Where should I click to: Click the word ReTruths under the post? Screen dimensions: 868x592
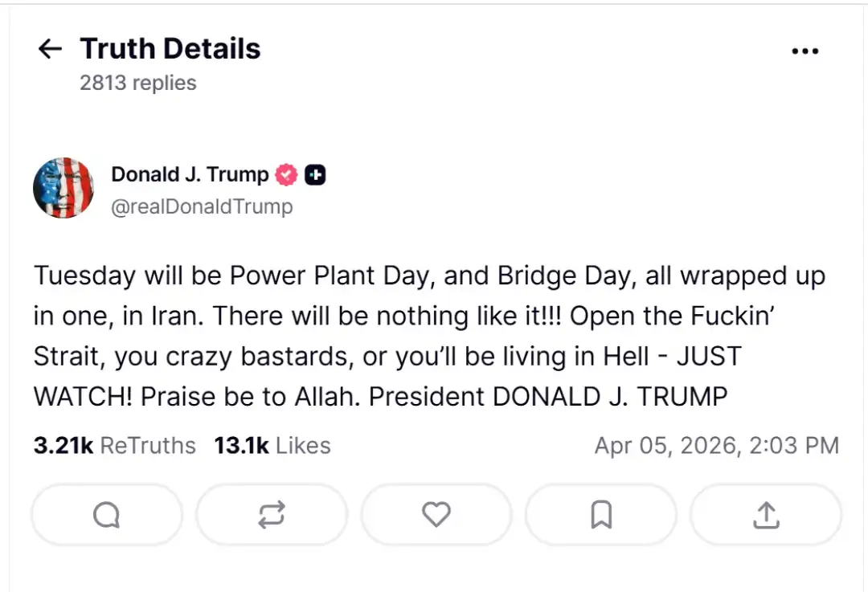point(148,445)
